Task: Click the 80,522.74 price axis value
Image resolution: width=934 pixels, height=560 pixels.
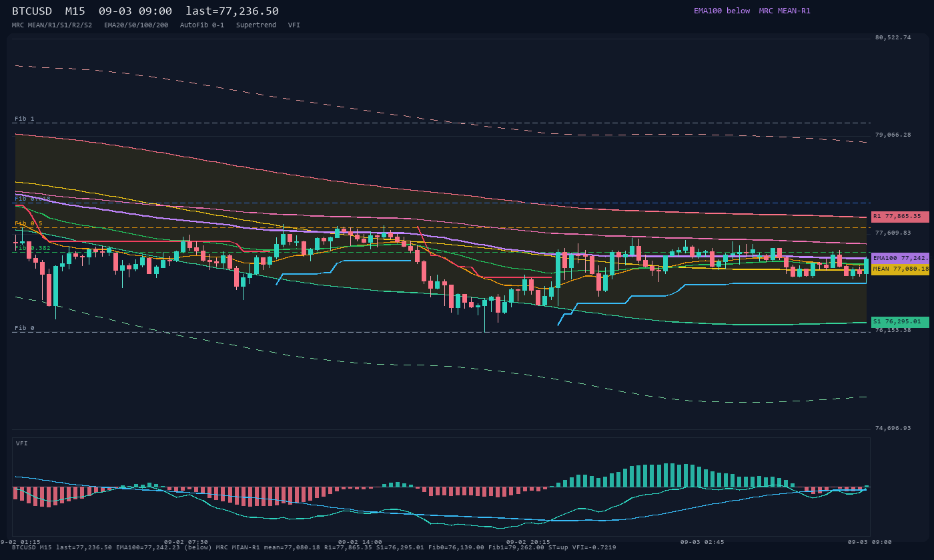Action: tap(893, 37)
